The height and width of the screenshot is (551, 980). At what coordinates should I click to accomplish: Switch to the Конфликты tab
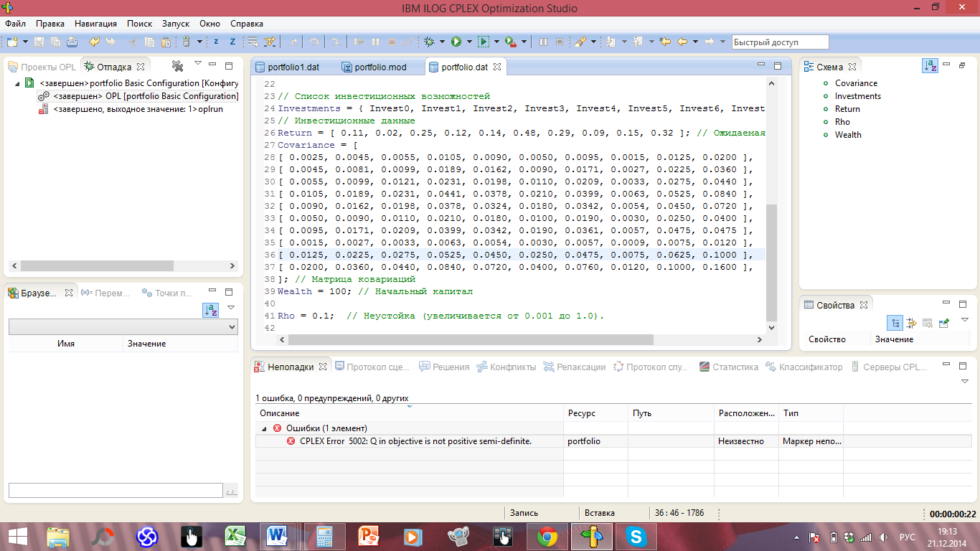click(506, 367)
